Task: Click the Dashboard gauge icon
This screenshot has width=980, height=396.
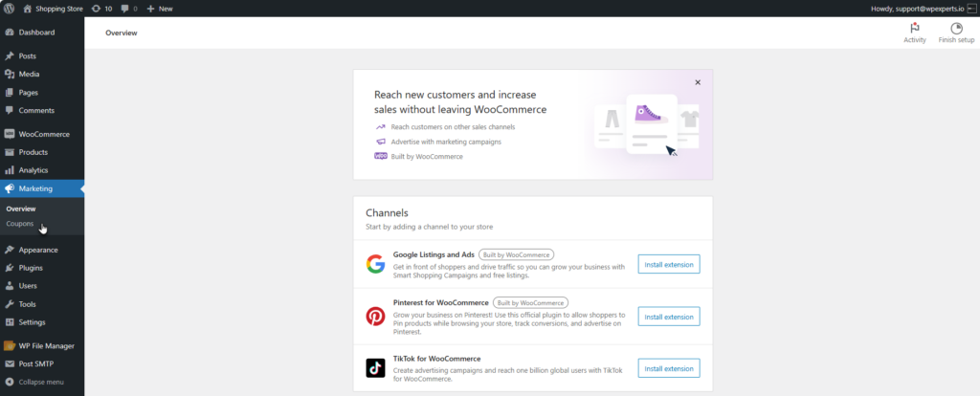Action: tap(10, 33)
